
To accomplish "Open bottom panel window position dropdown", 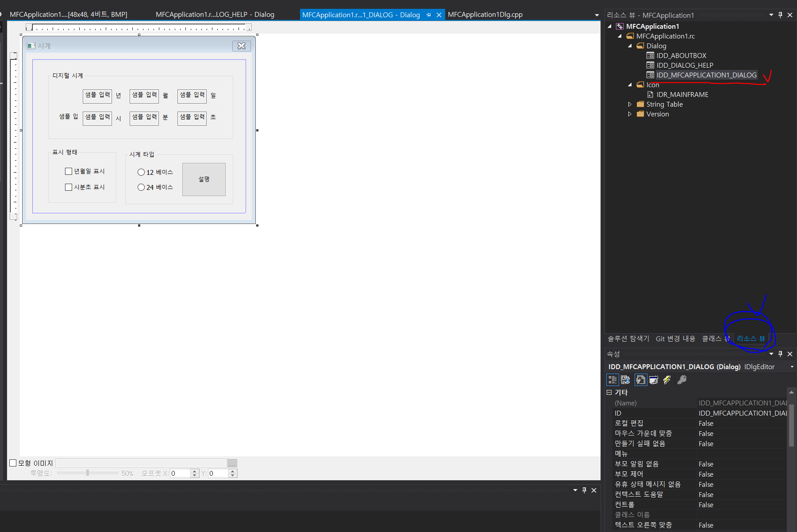I will [x=575, y=490].
